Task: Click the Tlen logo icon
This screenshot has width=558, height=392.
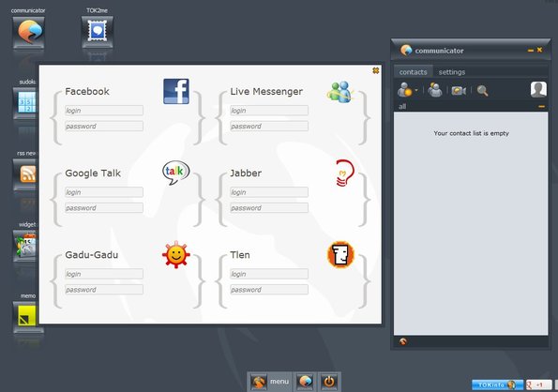Action: pos(340,254)
